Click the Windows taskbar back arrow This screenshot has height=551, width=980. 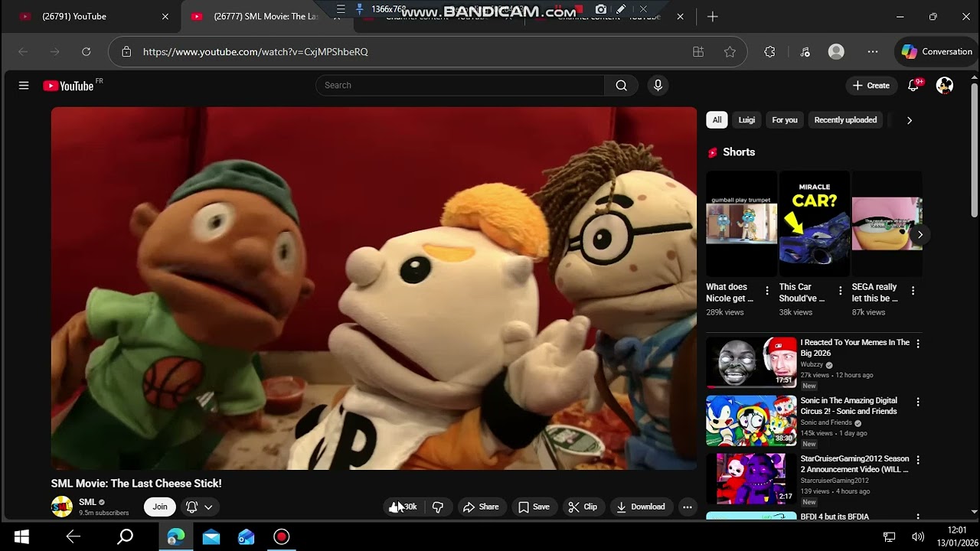(x=73, y=536)
